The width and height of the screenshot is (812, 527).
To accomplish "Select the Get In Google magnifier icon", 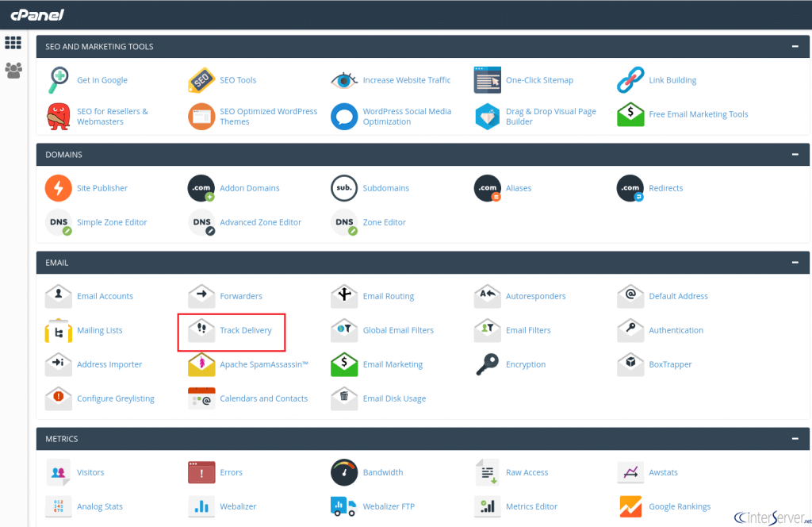I will [x=59, y=80].
